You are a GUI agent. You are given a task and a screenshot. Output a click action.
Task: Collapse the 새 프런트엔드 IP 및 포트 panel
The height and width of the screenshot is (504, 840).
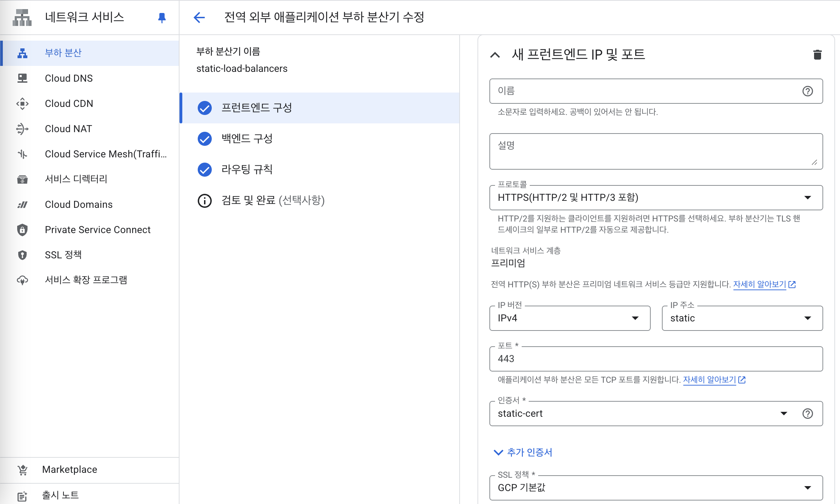coord(495,55)
